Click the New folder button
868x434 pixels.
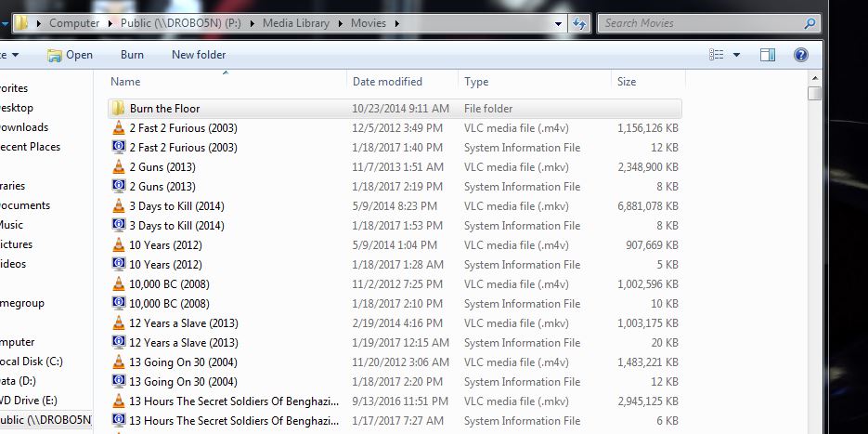click(x=199, y=55)
